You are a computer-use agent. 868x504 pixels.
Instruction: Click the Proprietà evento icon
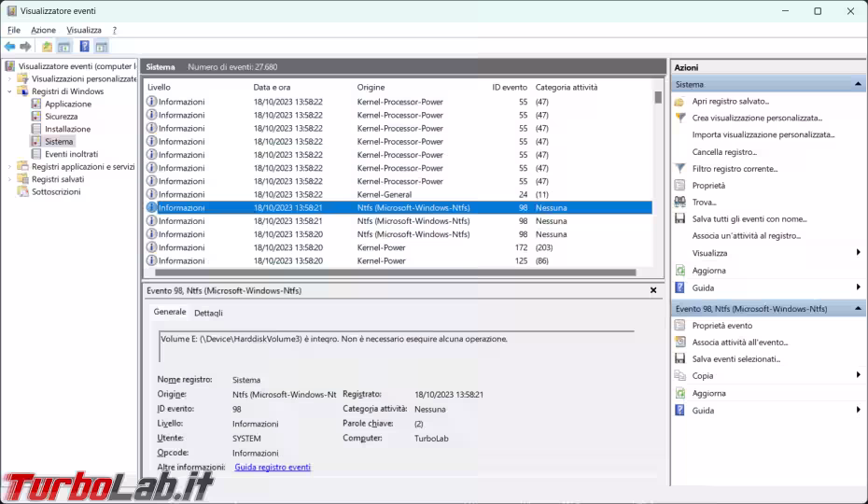pyautogui.click(x=679, y=325)
